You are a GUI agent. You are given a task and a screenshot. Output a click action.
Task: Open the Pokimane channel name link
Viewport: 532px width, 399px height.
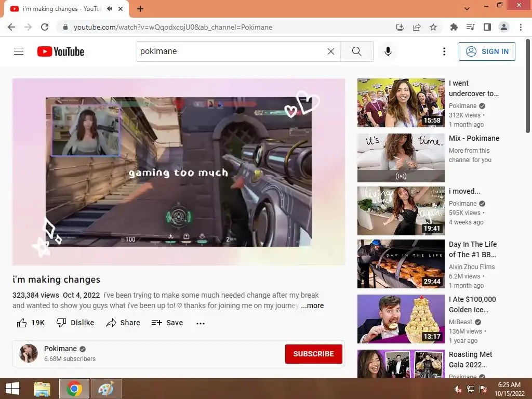(x=60, y=349)
